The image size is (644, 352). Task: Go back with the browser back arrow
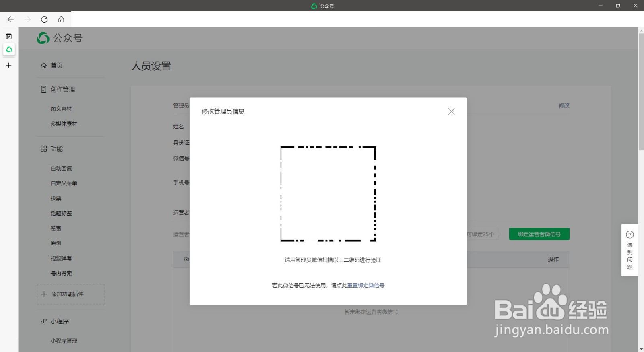click(x=10, y=19)
